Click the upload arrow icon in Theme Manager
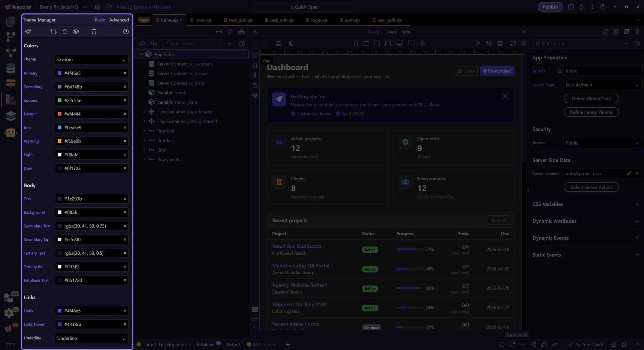 pyautogui.click(x=65, y=32)
